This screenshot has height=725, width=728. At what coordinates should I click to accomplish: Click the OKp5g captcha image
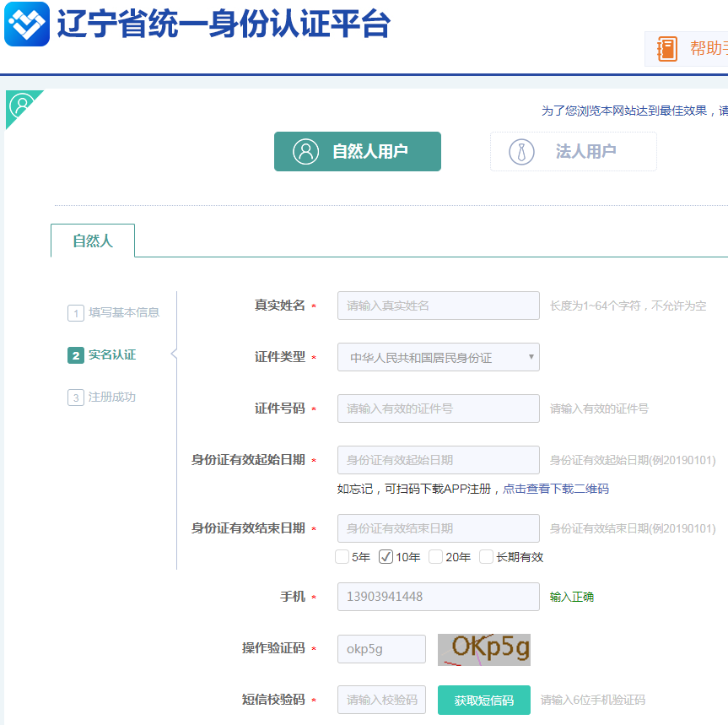pos(483,648)
